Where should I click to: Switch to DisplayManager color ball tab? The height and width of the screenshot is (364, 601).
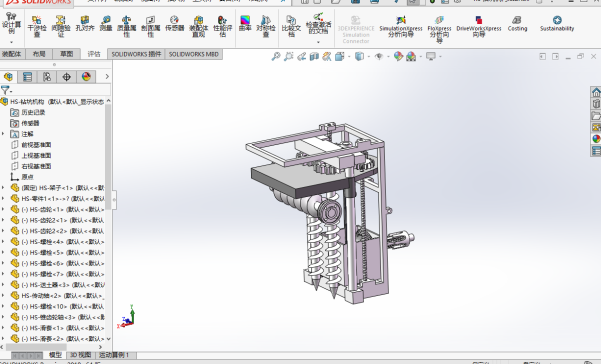86,77
